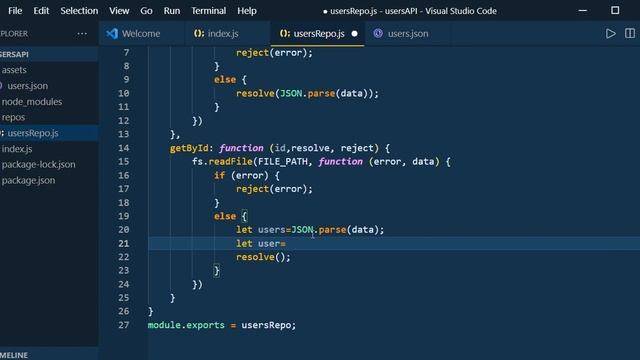Click the 'getById' property name
The width and height of the screenshot is (640, 360).
pyautogui.click(x=189, y=148)
